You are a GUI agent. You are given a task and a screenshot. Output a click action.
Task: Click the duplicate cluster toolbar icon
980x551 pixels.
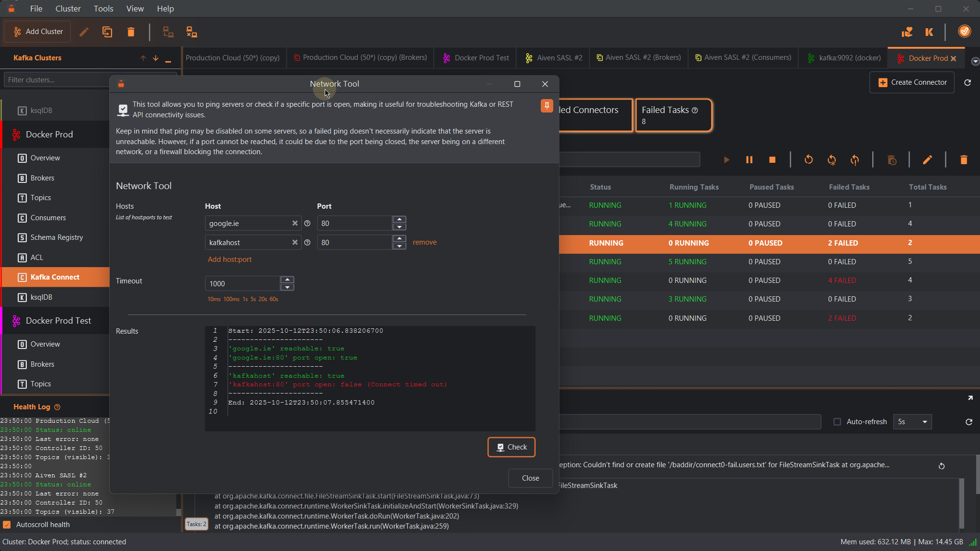107,32
